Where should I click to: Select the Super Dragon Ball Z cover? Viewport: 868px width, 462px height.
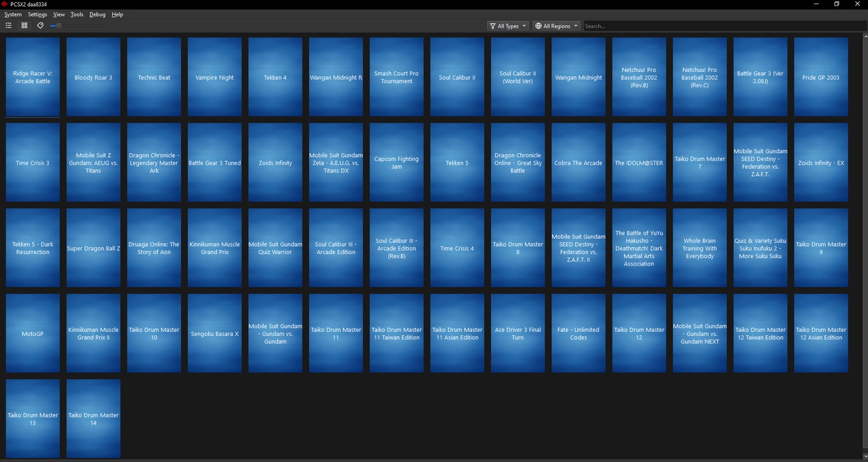coord(94,248)
